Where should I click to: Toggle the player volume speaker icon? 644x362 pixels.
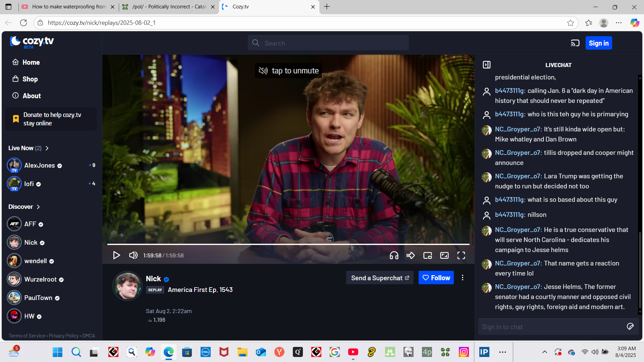(x=133, y=255)
